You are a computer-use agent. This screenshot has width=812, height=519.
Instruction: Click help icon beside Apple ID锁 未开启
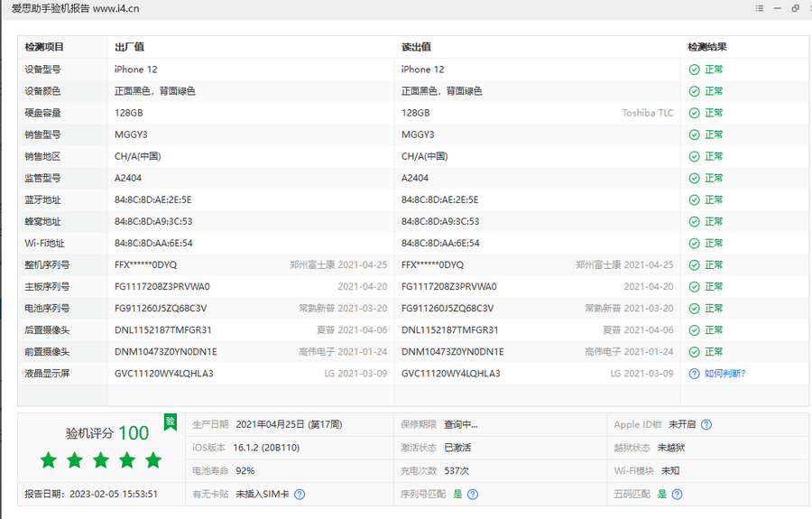pyautogui.click(x=706, y=425)
